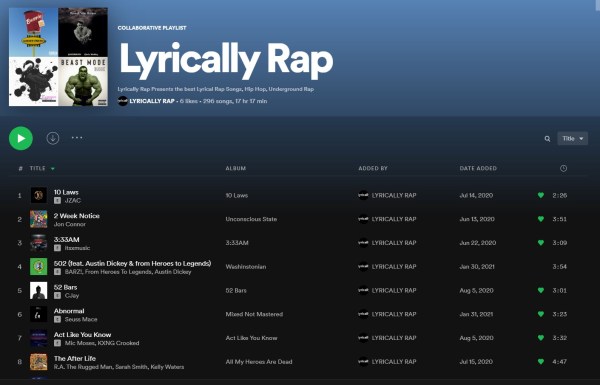
Task: Unlike 52 Bars heart icon
Action: click(x=541, y=290)
